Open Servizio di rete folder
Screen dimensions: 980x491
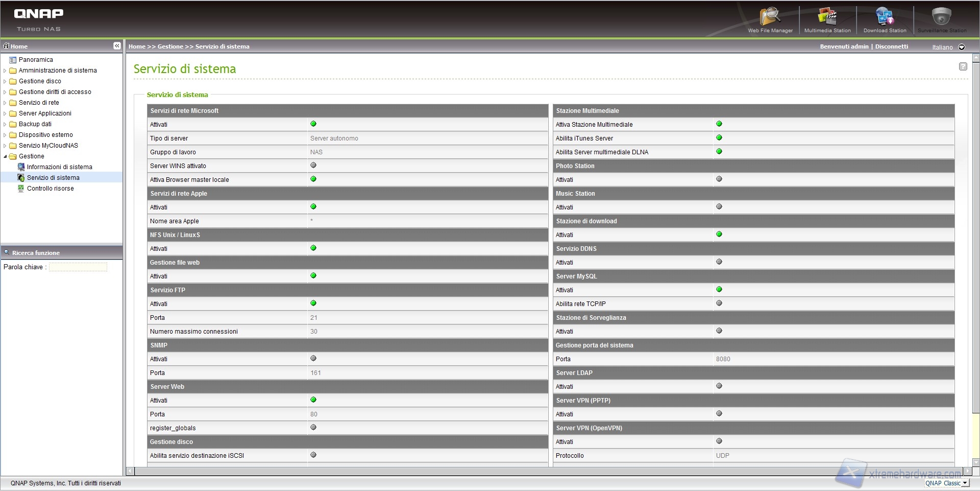coord(39,103)
